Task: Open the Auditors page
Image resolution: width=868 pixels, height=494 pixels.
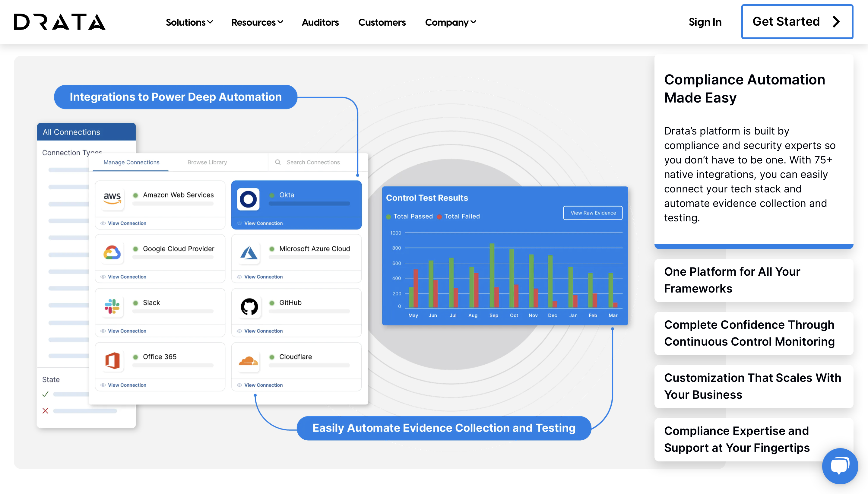Action: pyautogui.click(x=320, y=22)
